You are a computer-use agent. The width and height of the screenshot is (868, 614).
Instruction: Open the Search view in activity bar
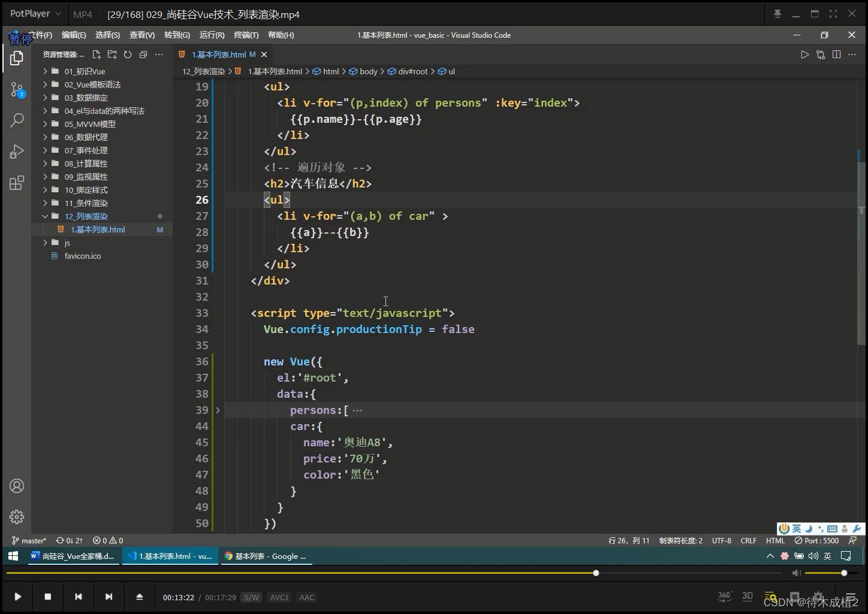tap(17, 120)
